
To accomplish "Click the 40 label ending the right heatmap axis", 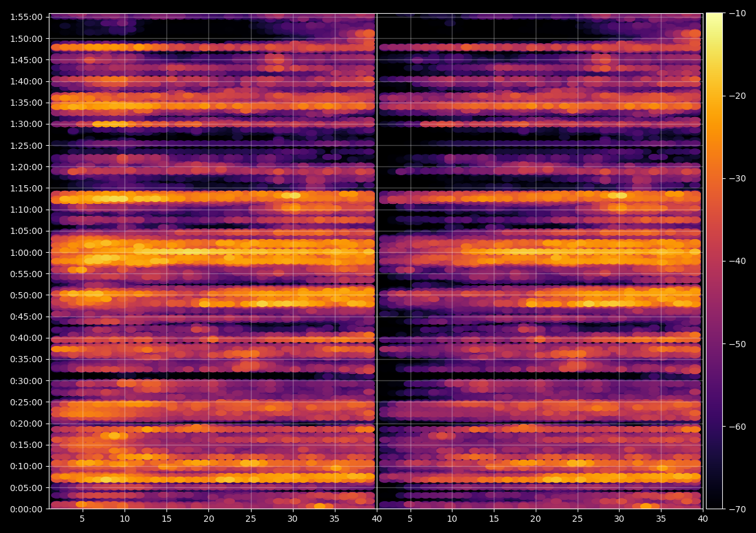I will coord(703,519).
